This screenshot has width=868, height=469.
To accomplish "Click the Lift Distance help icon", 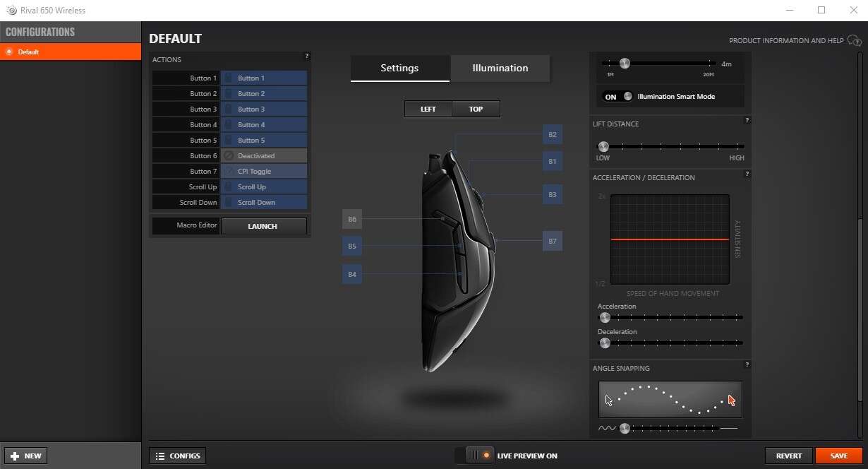I will coord(747,121).
